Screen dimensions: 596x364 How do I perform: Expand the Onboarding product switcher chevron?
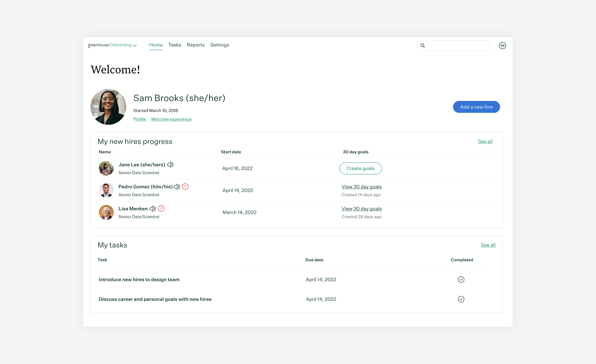click(135, 45)
